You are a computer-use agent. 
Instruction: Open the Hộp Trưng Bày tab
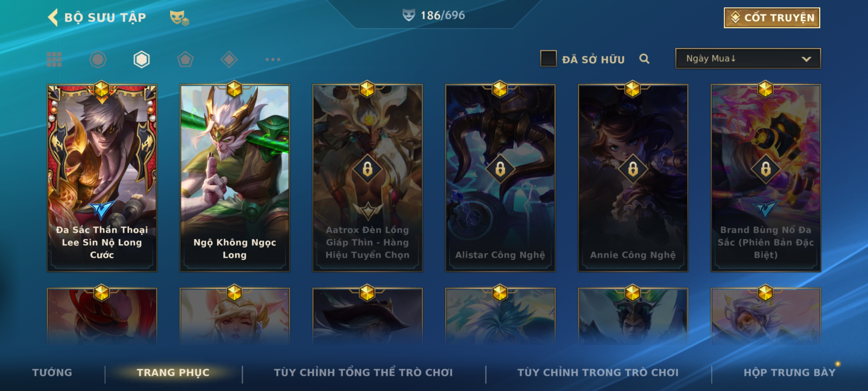pyautogui.click(x=790, y=372)
